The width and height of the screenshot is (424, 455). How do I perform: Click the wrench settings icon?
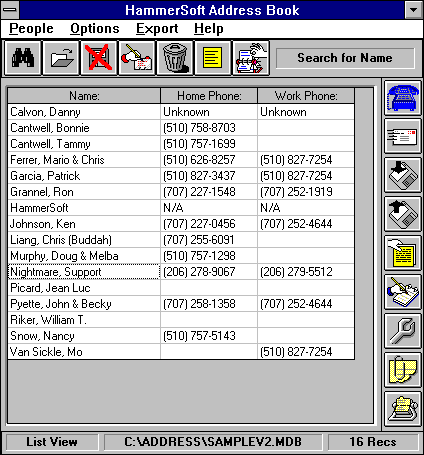(x=403, y=331)
